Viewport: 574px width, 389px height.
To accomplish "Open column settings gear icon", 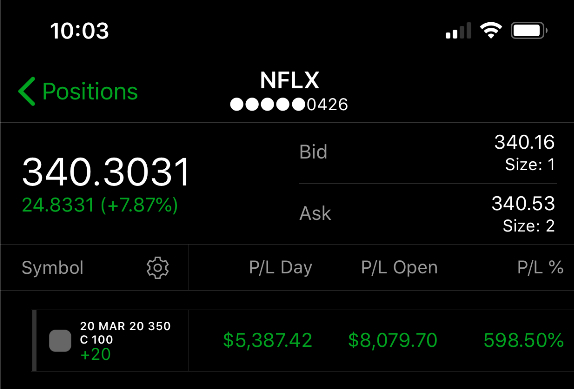I will (158, 268).
